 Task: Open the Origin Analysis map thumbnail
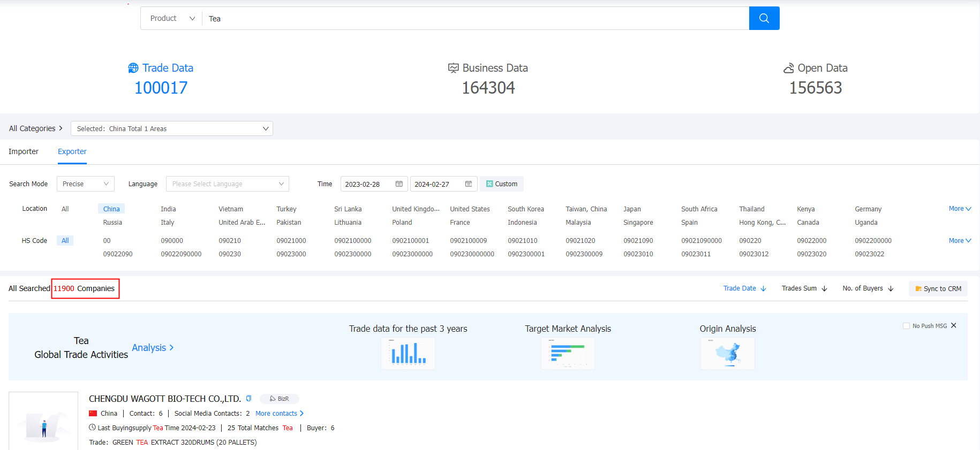727,354
